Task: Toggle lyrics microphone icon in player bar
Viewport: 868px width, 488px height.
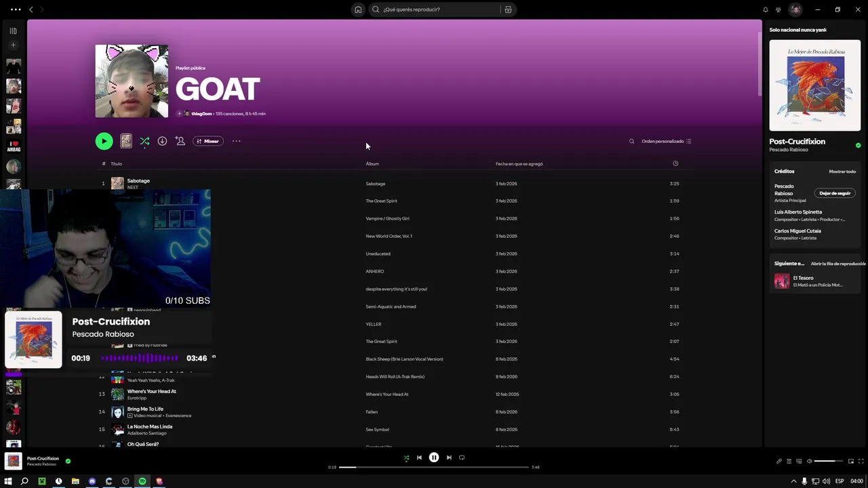Action: click(x=779, y=461)
